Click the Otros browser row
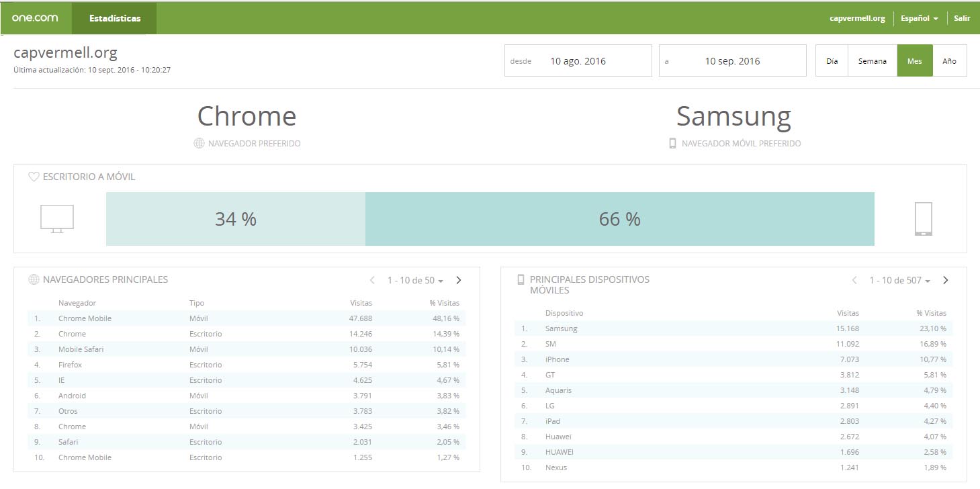The width and height of the screenshot is (980, 489). (x=247, y=411)
